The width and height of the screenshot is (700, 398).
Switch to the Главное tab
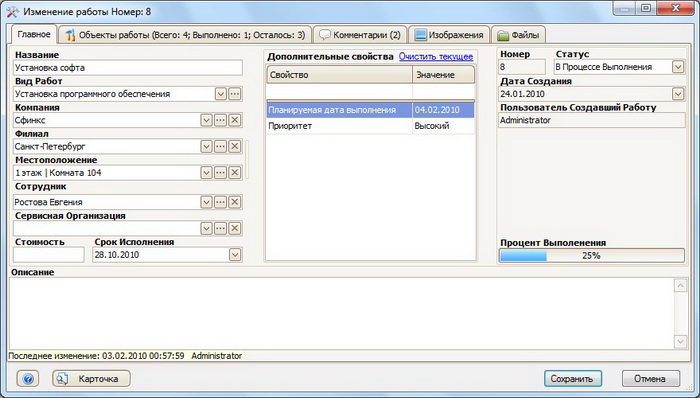pyautogui.click(x=33, y=34)
